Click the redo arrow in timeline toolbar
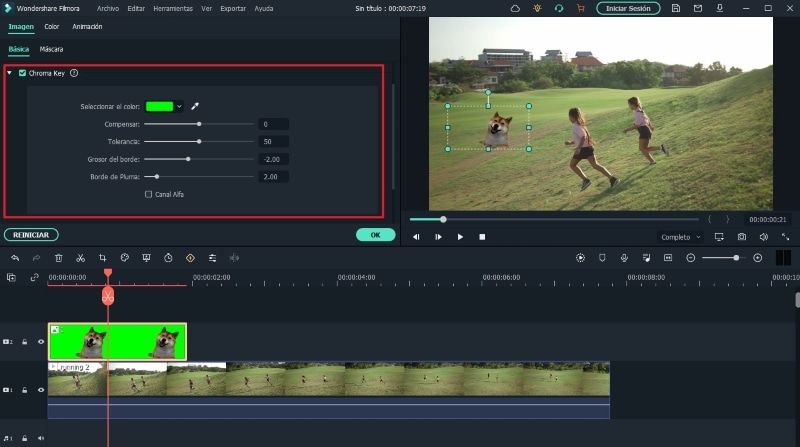This screenshot has width=800, height=447. 36,258
